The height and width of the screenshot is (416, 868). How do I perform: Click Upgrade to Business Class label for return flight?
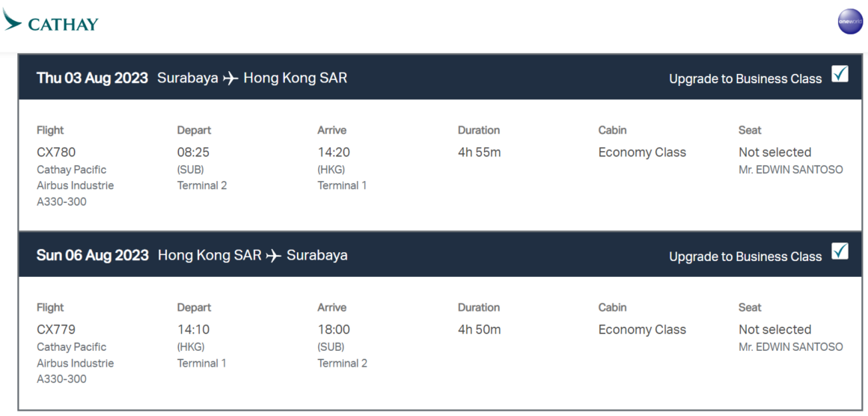[745, 257]
